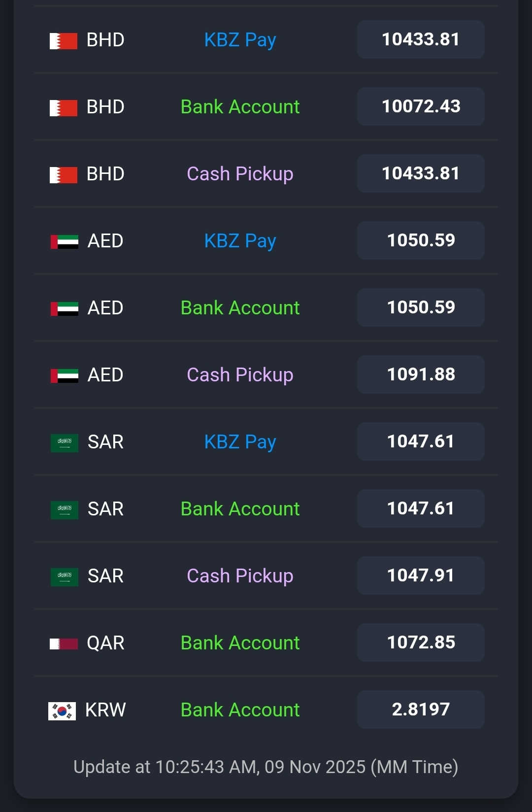Click the Saudi flag beside SAR Bank Account
Image resolution: width=532 pixels, height=812 pixels.
click(x=65, y=510)
